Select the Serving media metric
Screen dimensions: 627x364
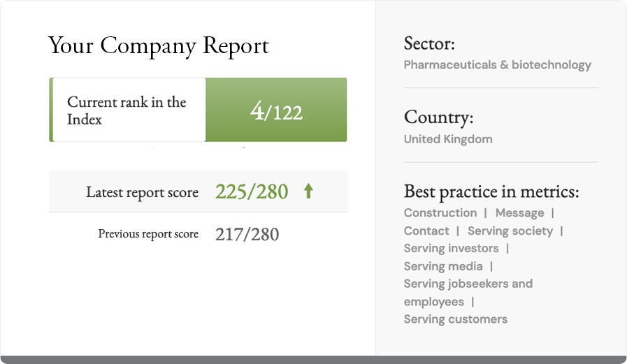443,266
